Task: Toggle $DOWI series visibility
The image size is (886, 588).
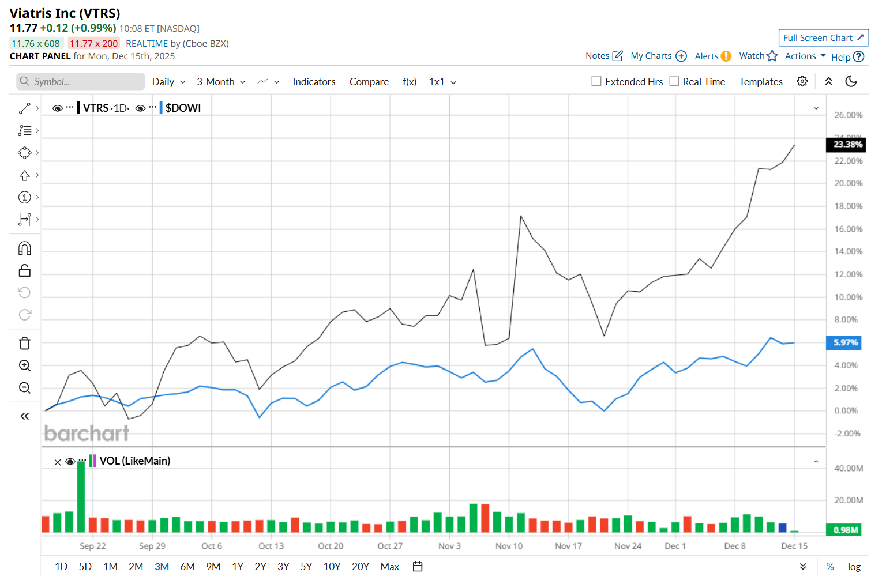Action: pos(140,108)
